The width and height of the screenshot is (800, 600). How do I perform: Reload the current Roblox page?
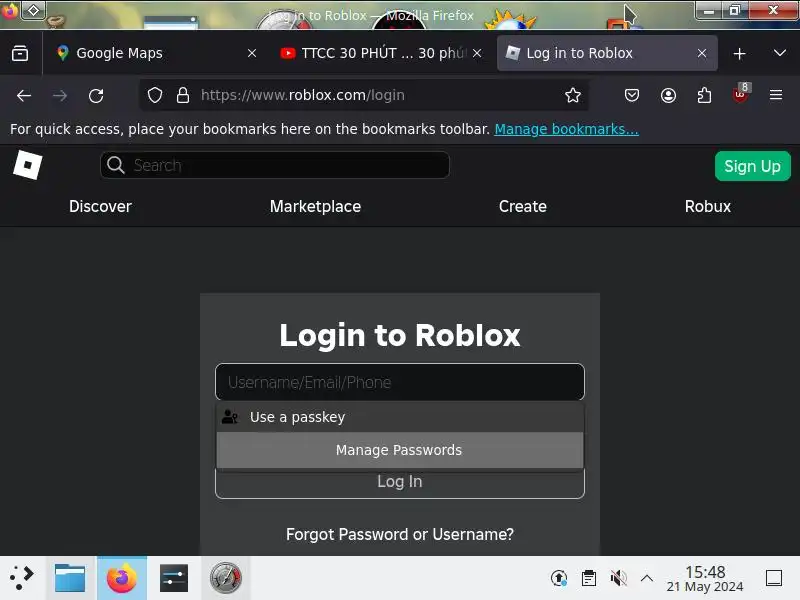96,95
